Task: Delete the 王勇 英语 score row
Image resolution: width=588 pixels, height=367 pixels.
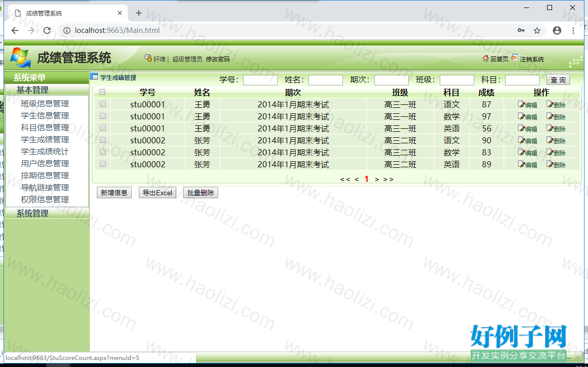Action: (556, 129)
